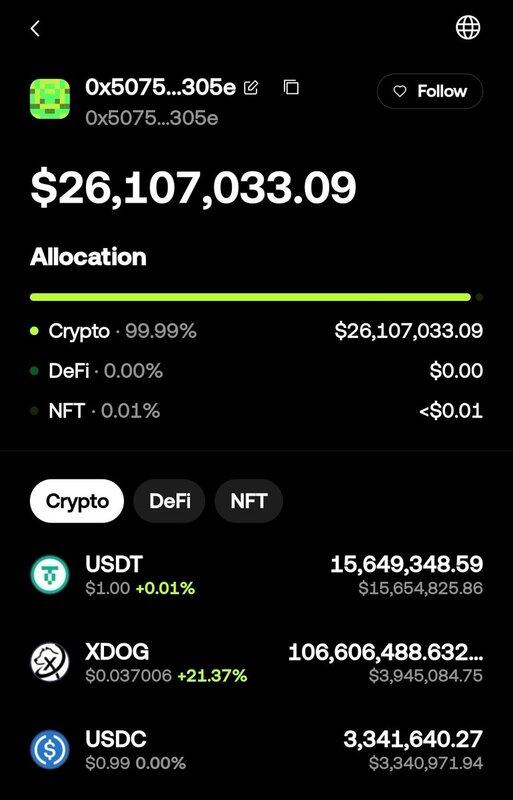Screen dimensions: 513x800
Task: Tap the USDT token icon
Action: coord(50,574)
